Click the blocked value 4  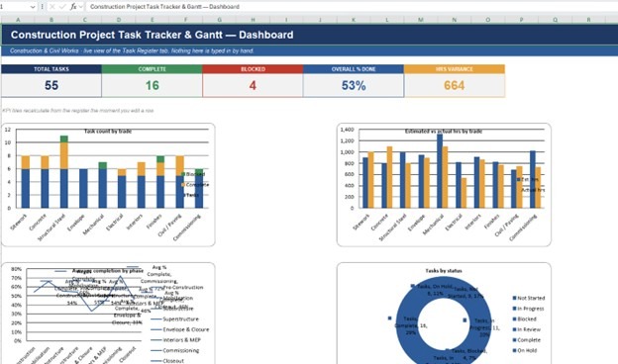click(253, 85)
